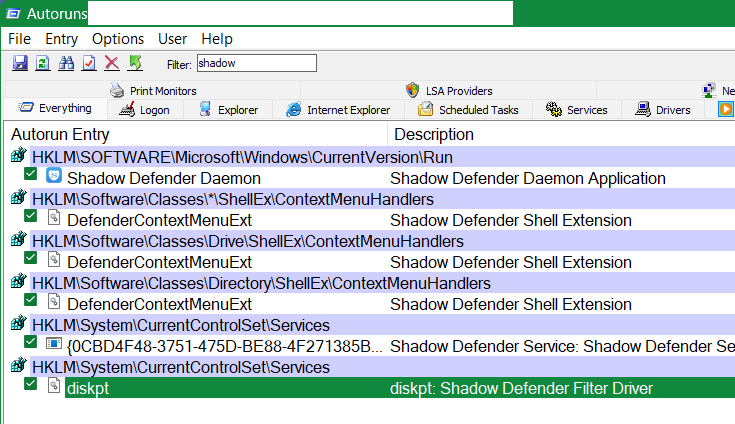Select the HKLM\Software\Classes\*\ShellEx\ContextMenuHandlers row
This screenshot has height=424, width=735.
click(x=382, y=199)
